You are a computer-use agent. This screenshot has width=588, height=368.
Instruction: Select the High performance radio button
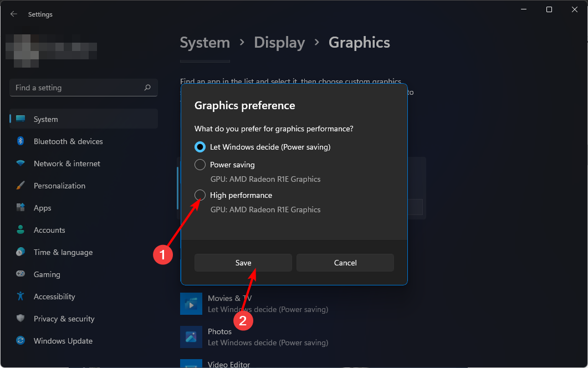pyautogui.click(x=200, y=195)
